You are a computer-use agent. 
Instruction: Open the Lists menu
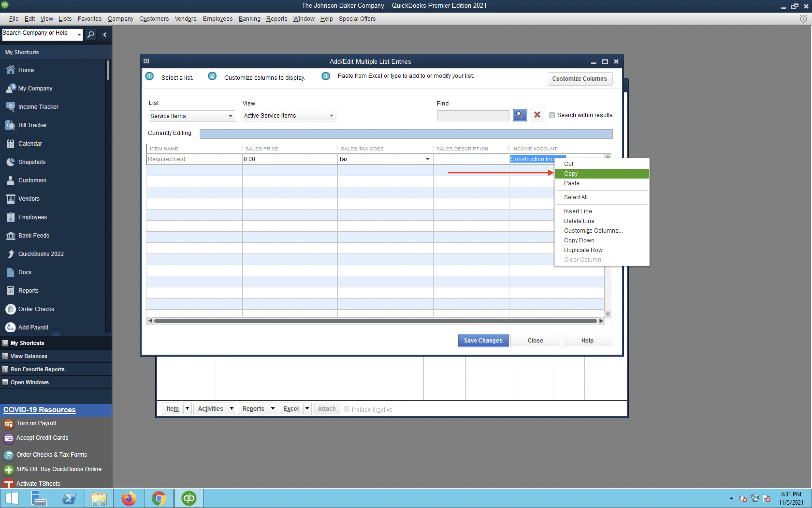click(x=65, y=19)
